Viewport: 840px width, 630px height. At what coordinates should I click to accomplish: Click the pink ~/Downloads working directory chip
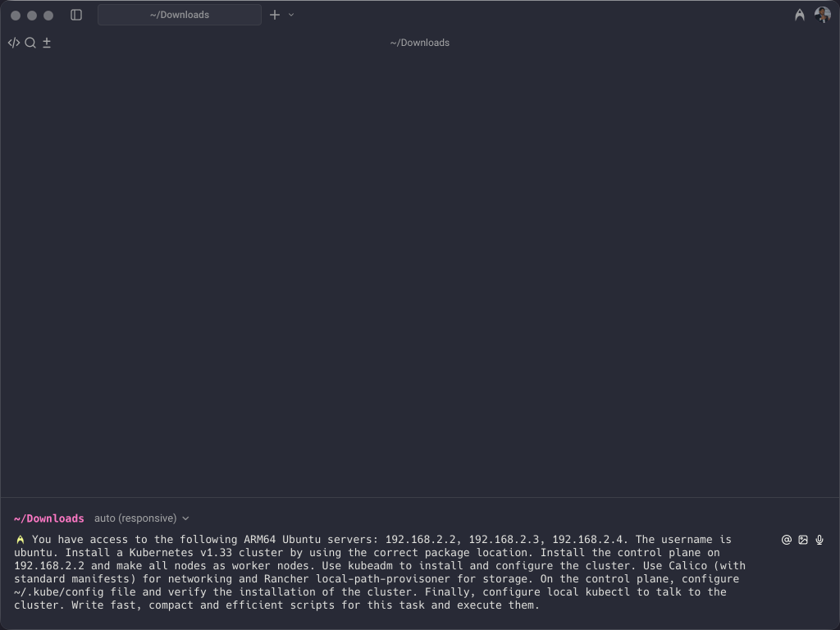point(48,518)
